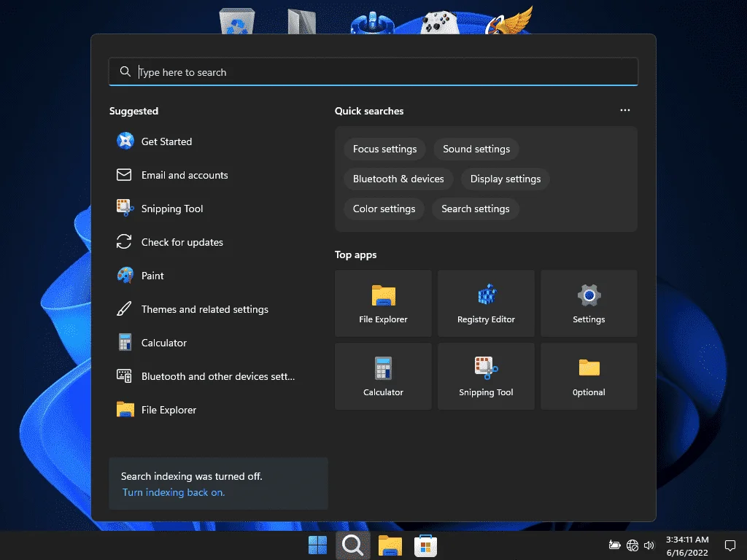Select the Focus settings quick search

click(385, 149)
